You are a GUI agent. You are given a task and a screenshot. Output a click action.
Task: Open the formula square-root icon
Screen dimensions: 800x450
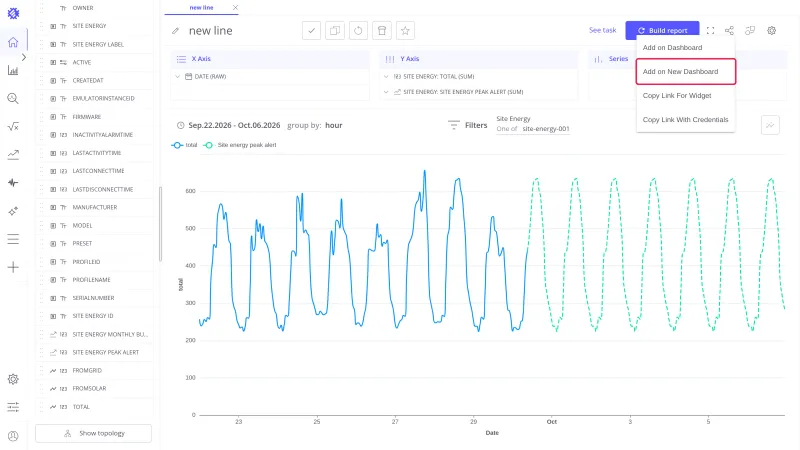(x=13, y=127)
